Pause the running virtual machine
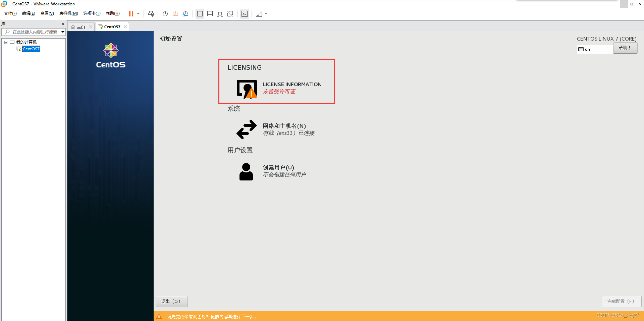The width and height of the screenshot is (644, 321). [x=130, y=14]
